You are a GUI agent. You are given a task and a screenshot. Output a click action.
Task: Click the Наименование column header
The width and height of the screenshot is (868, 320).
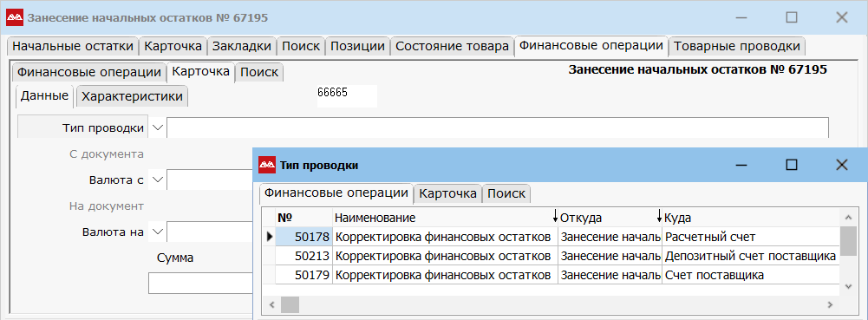point(375,218)
